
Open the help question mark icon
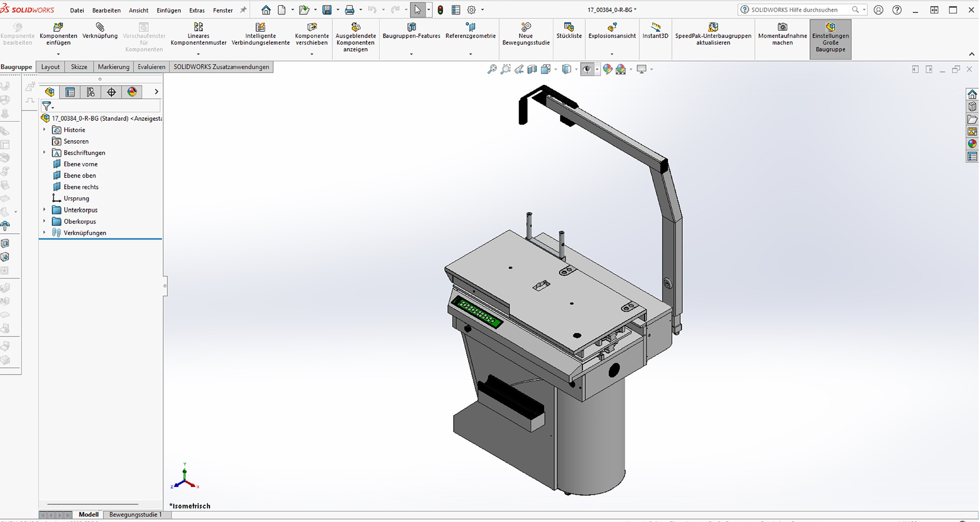[x=897, y=10]
